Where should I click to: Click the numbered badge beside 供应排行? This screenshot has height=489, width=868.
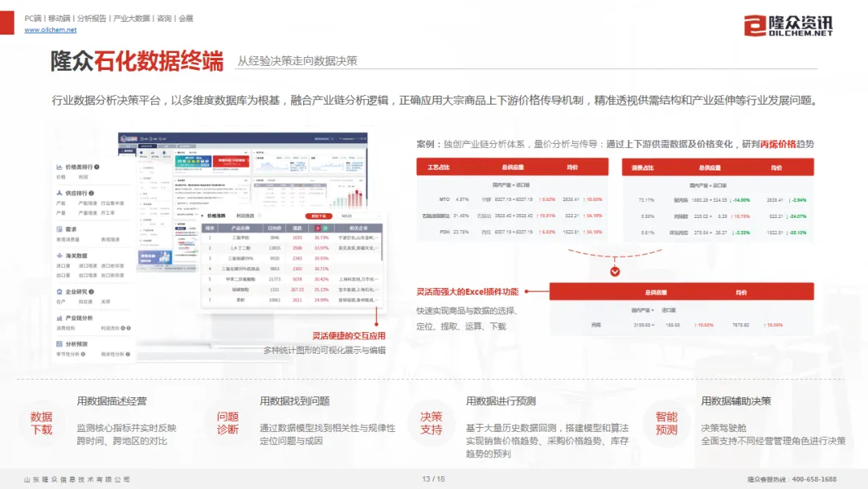[92, 193]
